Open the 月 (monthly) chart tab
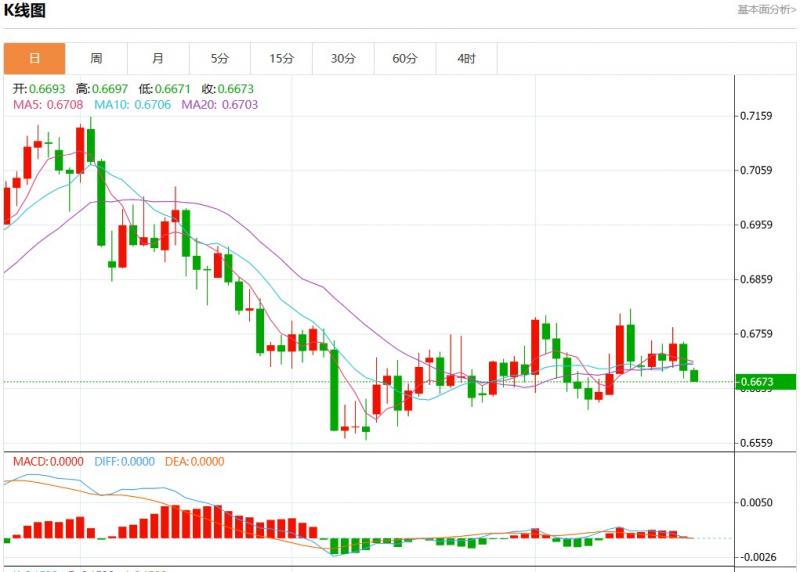800x572 pixels. point(158,59)
